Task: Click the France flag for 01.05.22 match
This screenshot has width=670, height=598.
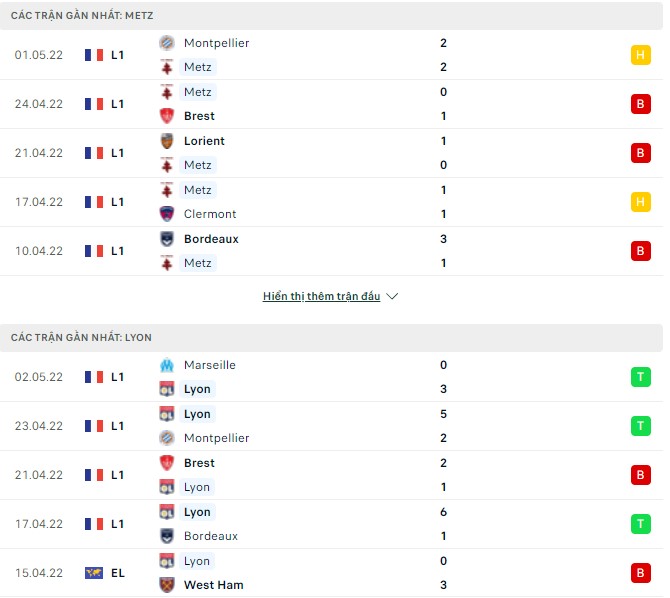Action: tap(95, 55)
